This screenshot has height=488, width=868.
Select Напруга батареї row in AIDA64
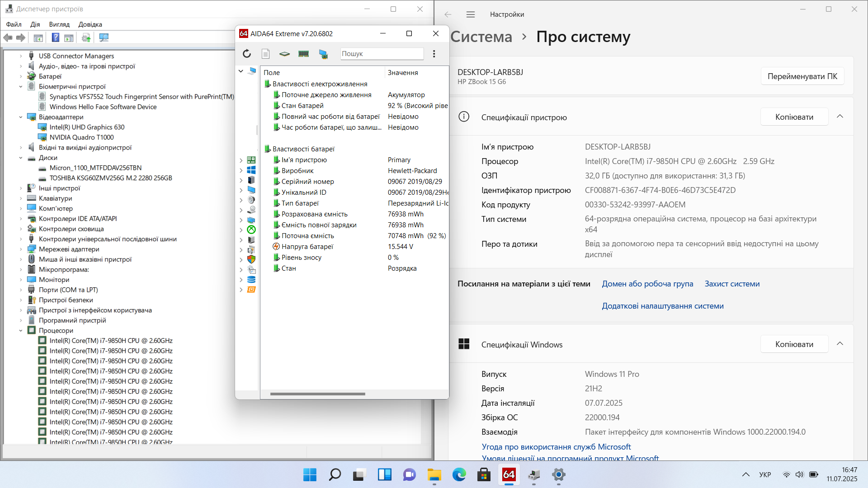pos(355,247)
